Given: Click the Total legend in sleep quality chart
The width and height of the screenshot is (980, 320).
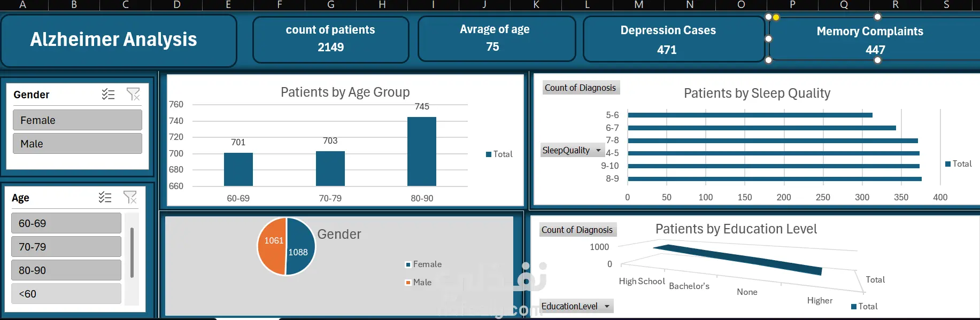Looking at the screenshot, I should (959, 163).
